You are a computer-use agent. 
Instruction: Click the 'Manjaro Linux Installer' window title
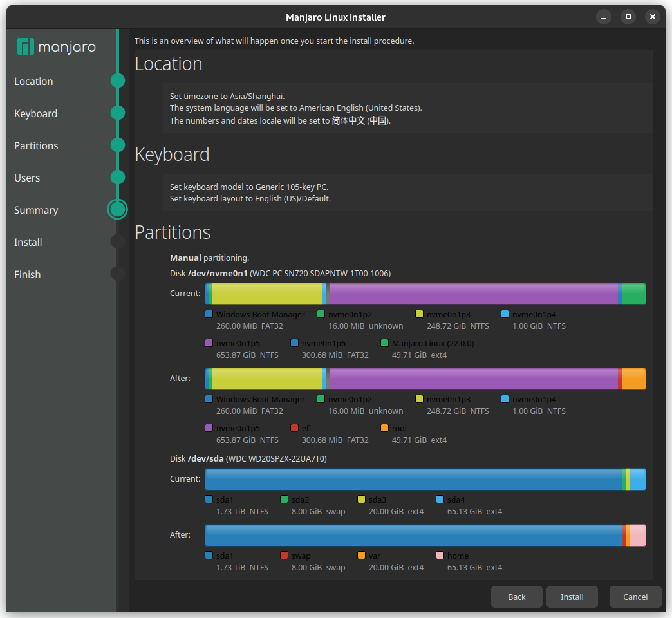(x=335, y=17)
